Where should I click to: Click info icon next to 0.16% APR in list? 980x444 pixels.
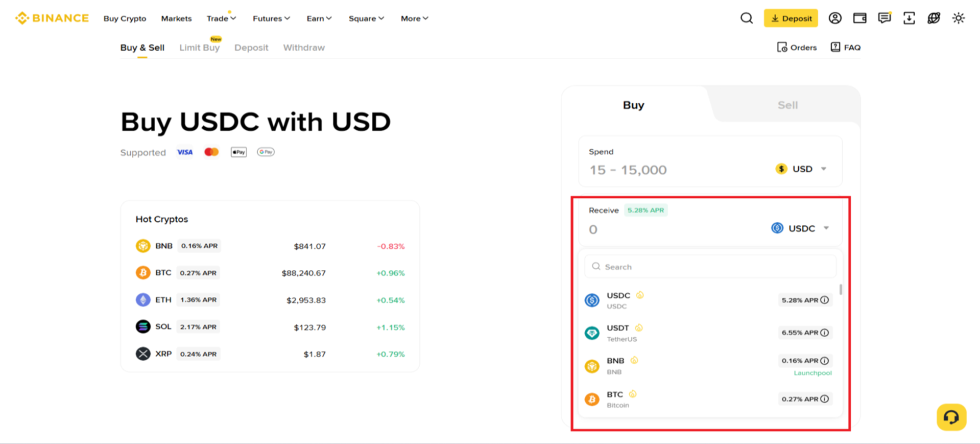(x=825, y=361)
